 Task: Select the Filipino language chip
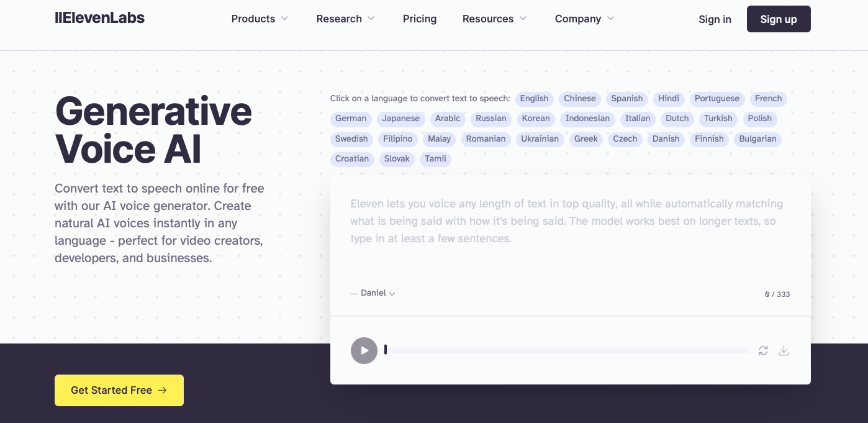tap(398, 139)
